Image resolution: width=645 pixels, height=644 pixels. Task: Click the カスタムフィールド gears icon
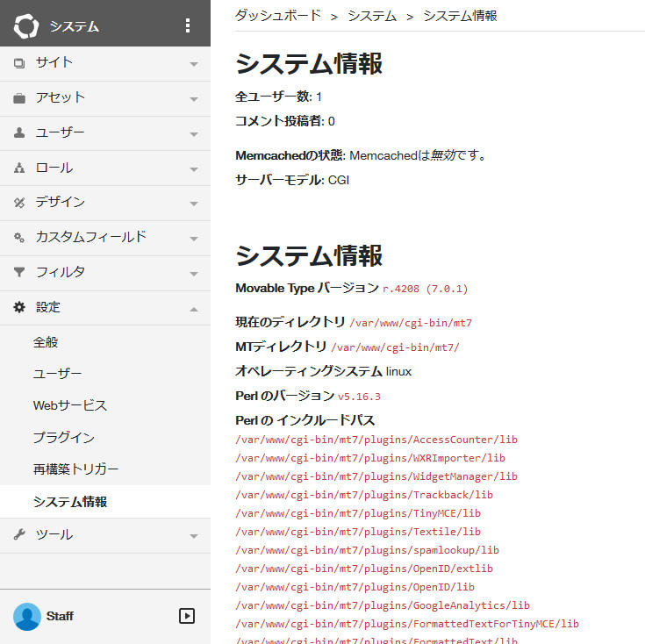point(19,237)
